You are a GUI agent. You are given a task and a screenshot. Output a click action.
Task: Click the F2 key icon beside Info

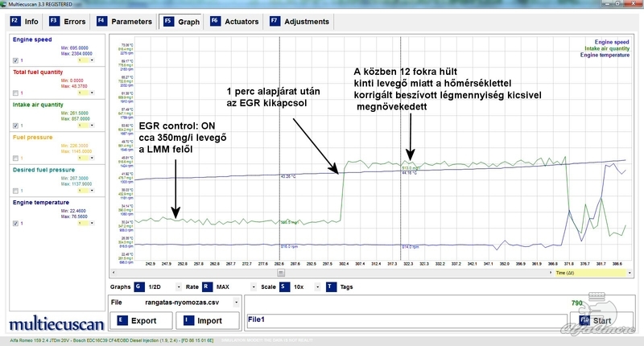pos(14,22)
